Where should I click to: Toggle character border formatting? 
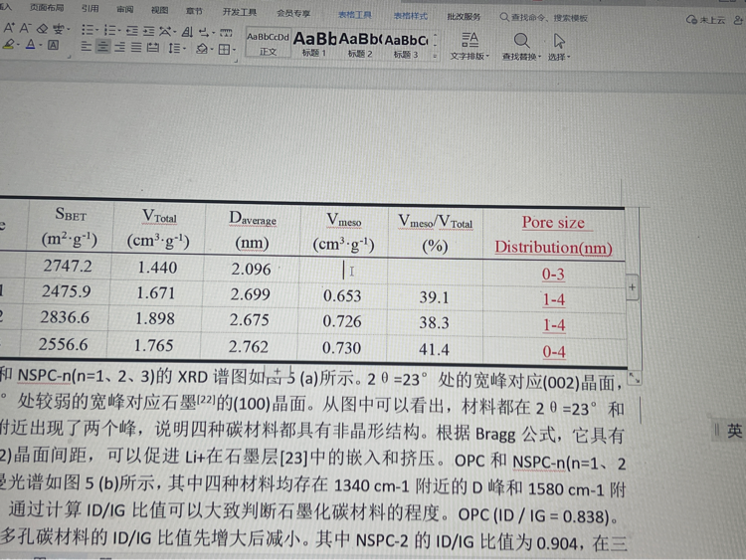click(54, 45)
